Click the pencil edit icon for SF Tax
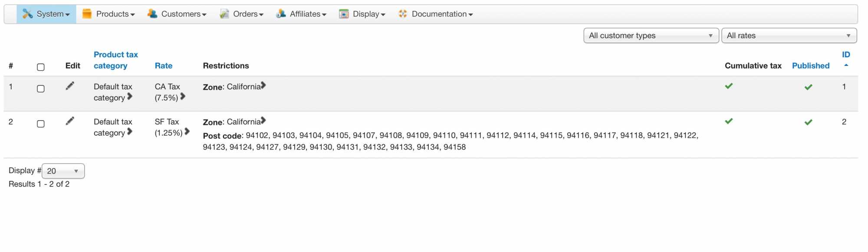This screenshot has width=868, height=252. (70, 121)
